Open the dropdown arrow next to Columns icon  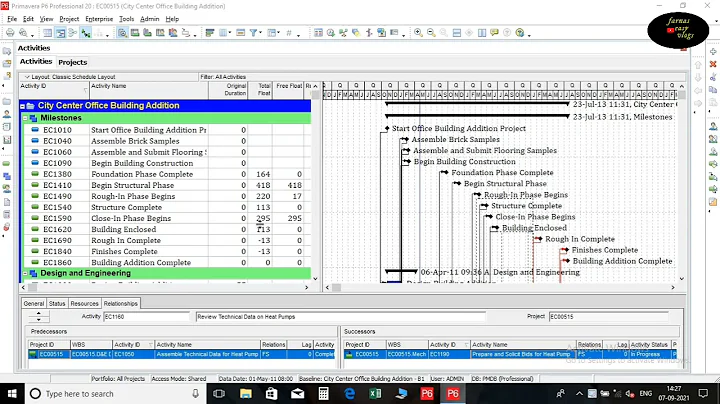(230, 33)
